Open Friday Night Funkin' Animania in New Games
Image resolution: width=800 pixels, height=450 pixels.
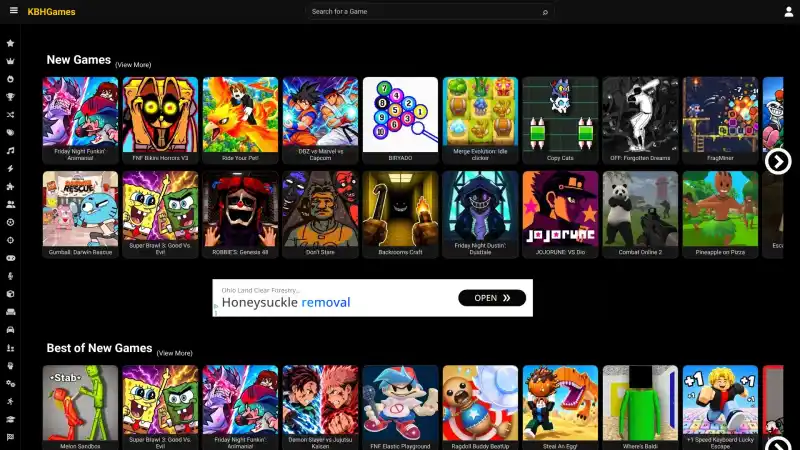point(80,120)
